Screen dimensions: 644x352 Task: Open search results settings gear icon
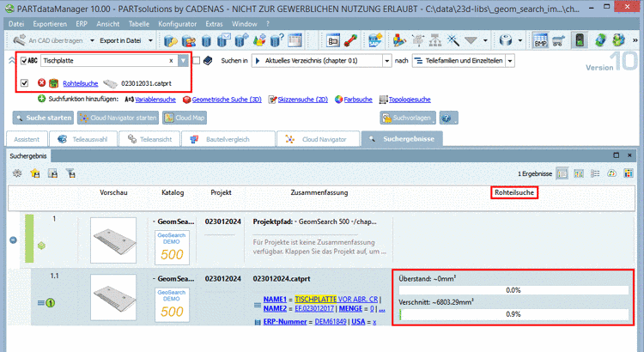point(17,173)
